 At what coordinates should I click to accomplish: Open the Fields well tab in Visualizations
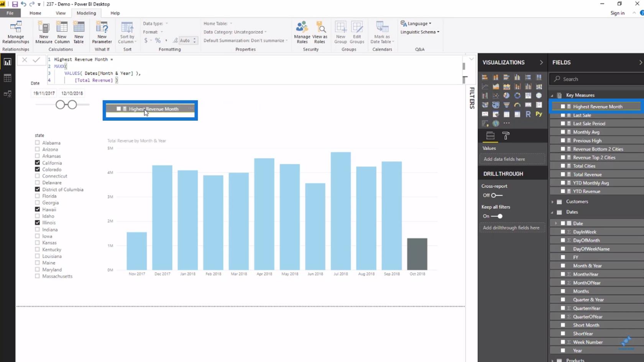point(490,136)
